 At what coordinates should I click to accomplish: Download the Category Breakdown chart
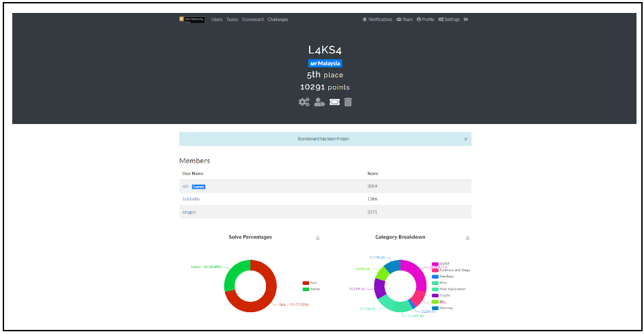(467, 238)
